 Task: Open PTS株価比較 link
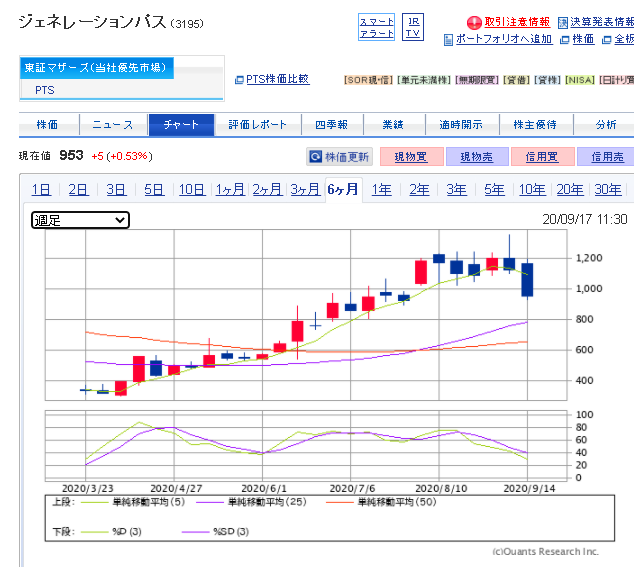point(277,79)
